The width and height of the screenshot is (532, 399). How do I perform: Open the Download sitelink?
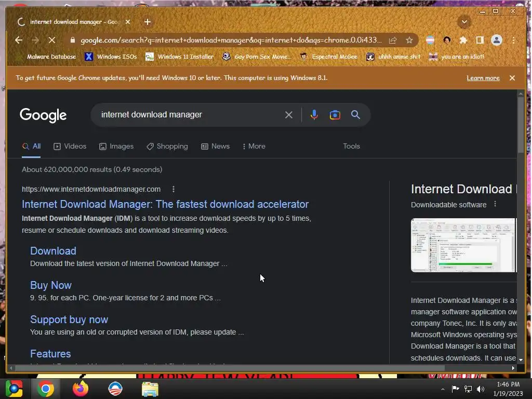point(54,251)
